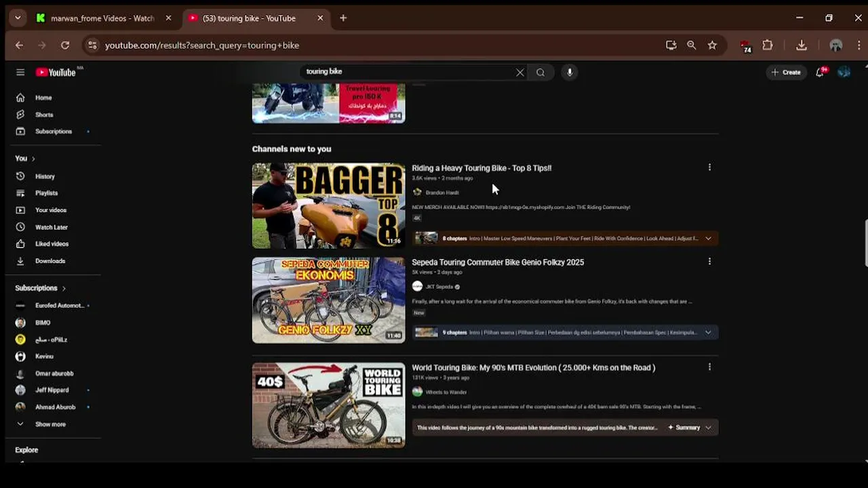Expand the 8 chapters dropdown
This screenshot has height=488, width=868.
click(x=708, y=239)
